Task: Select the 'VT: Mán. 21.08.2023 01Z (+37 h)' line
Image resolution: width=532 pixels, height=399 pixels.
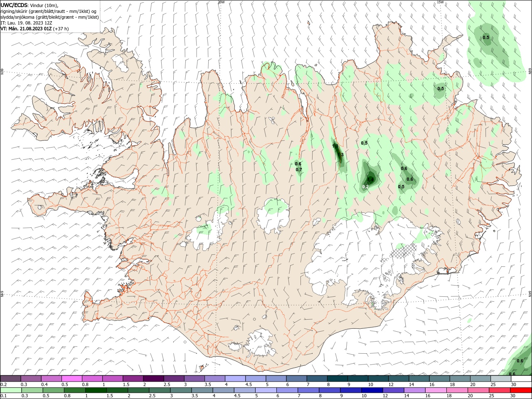Action: pos(34,29)
